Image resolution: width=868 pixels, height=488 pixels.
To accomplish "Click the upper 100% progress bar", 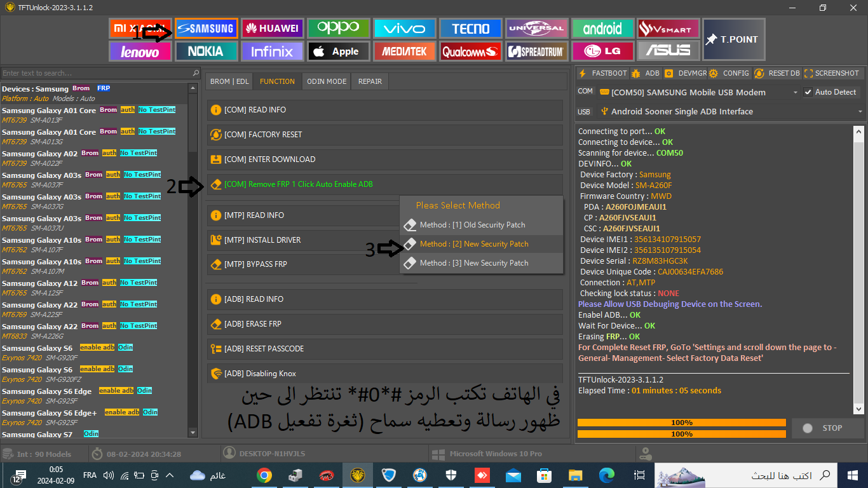I will [x=682, y=423].
